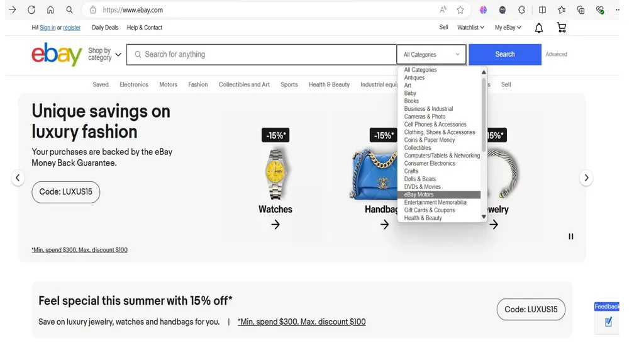Click the eBay logo
This screenshot has width=644, height=362.
tap(57, 54)
